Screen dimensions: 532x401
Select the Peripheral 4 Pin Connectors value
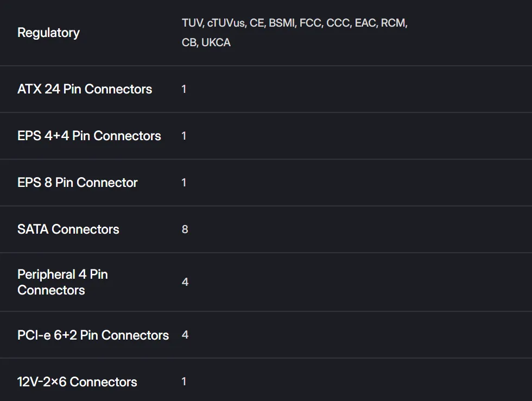185,282
